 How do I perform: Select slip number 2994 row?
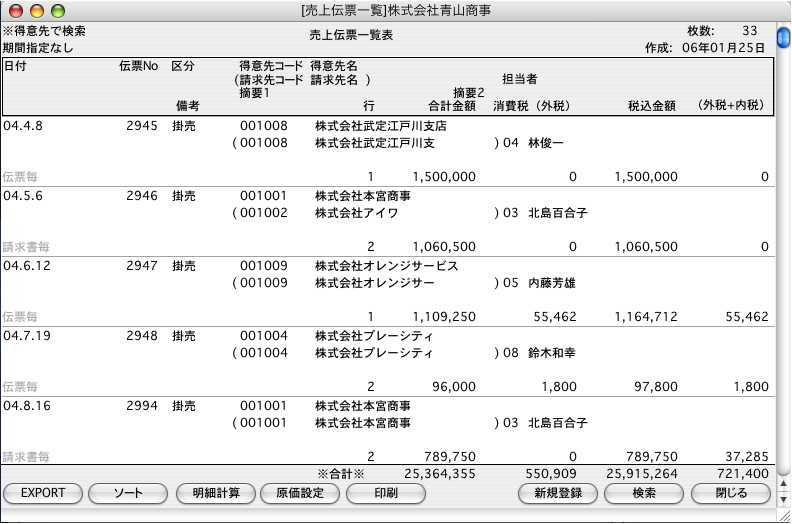click(x=142, y=407)
